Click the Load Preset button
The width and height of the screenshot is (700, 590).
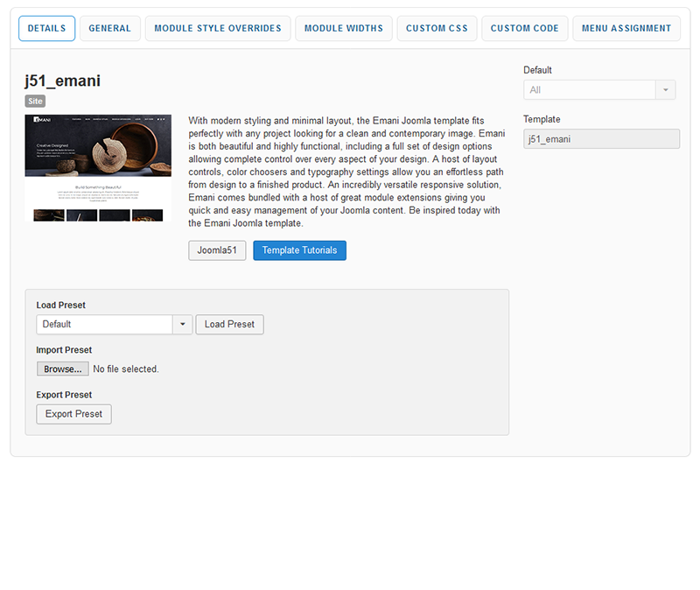click(x=229, y=324)
